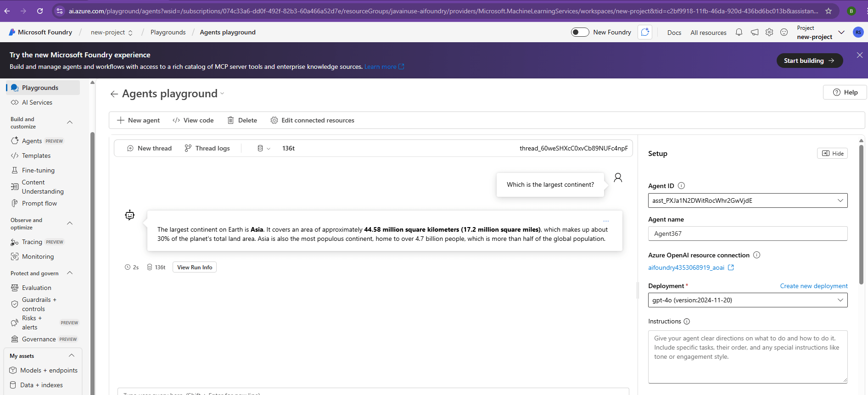The image size is (868, 395).
Task: Open the Agent ID dropdown
Action: click(748, 200)
